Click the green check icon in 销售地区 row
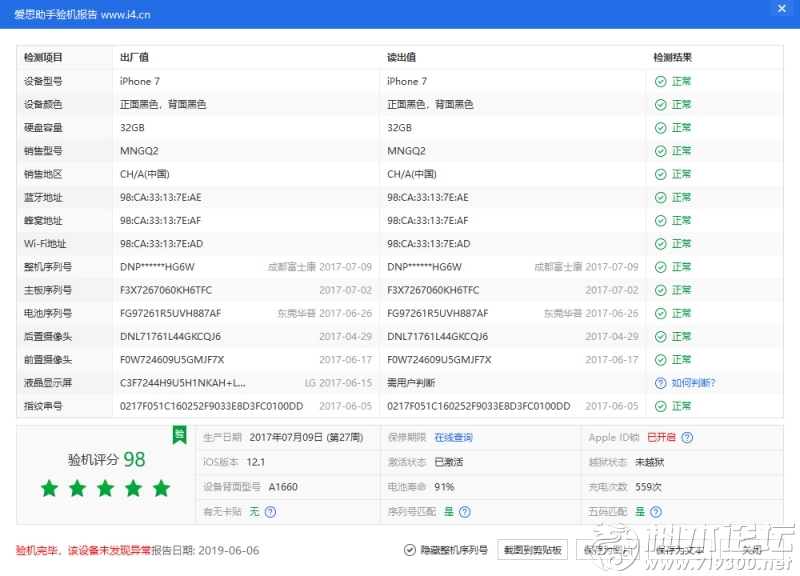Screen dimensions: 800x576 click(x=660, y=174)
